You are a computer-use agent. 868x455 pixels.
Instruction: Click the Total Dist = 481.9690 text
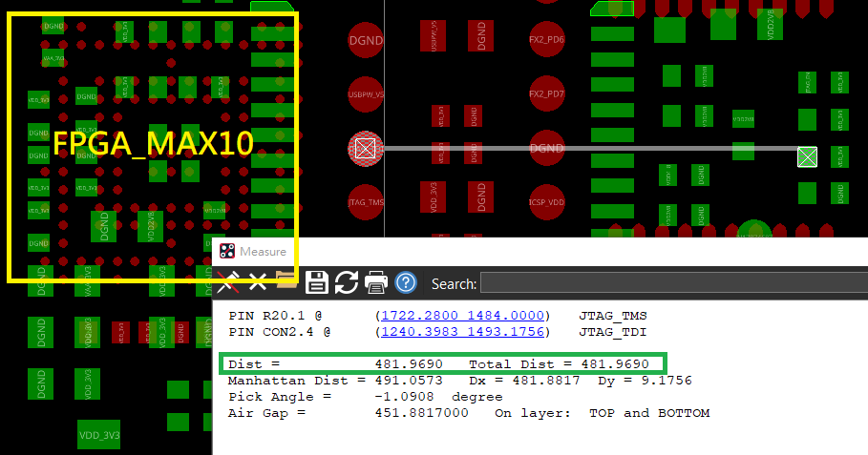click(560, 364)
